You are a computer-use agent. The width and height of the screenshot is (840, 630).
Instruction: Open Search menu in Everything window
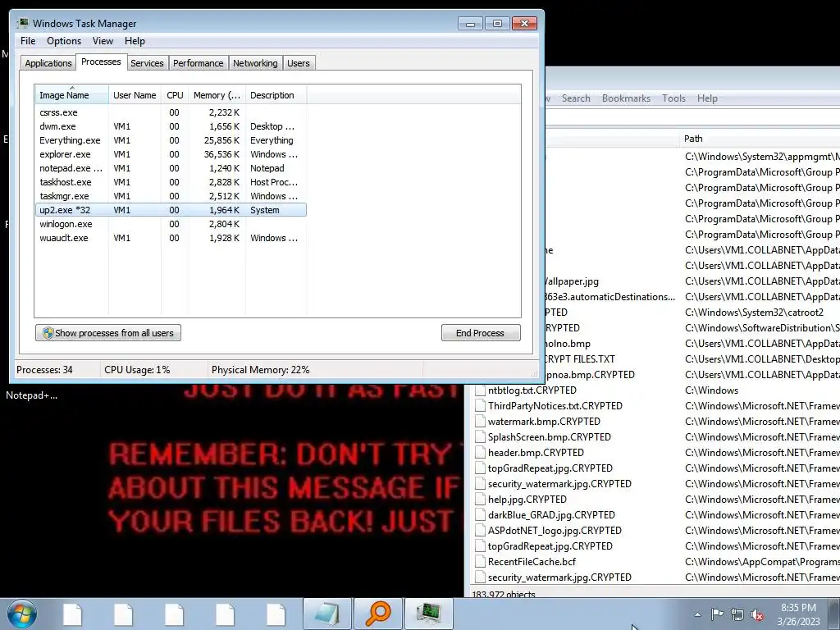(x=576, y=98)
